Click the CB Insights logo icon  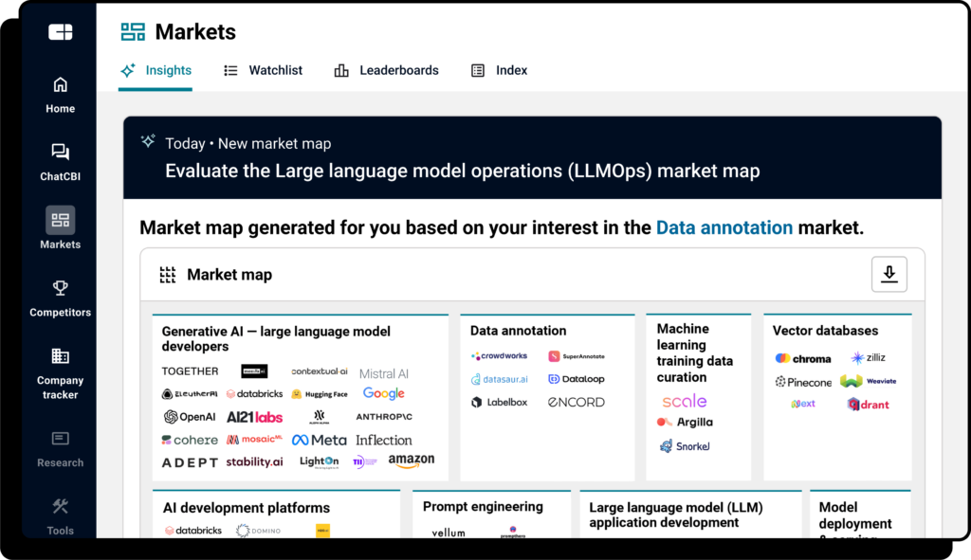60,31
